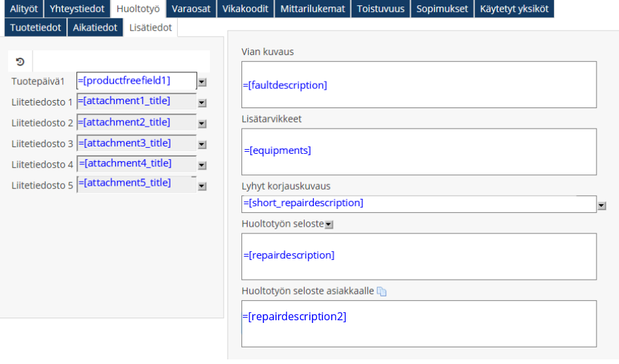This screenshot has width=619, height=364.
Task: Open the Liitetiedosto 3 dropdown arrow
Action: tap(202, 145)
